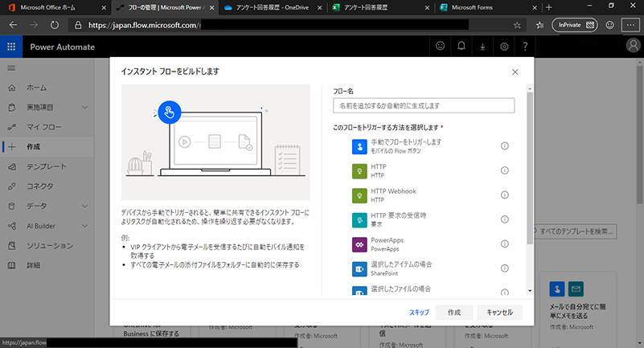Click the trigger list scrollbar up arrow
Viewport: 644px width, 348px height.
(x=530, y=88)
